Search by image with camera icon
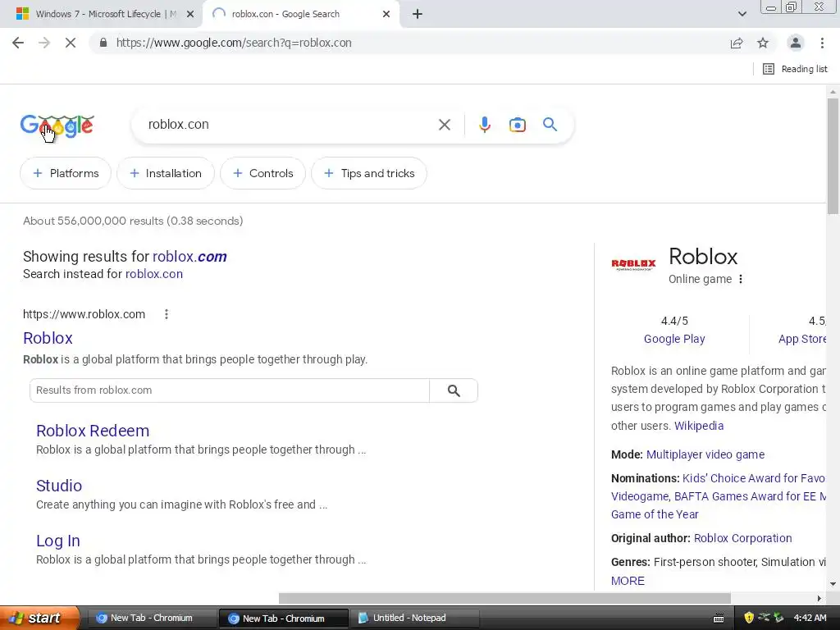Image resolution: width=840 pixels, height=630 pixels. tap(517, 125)
